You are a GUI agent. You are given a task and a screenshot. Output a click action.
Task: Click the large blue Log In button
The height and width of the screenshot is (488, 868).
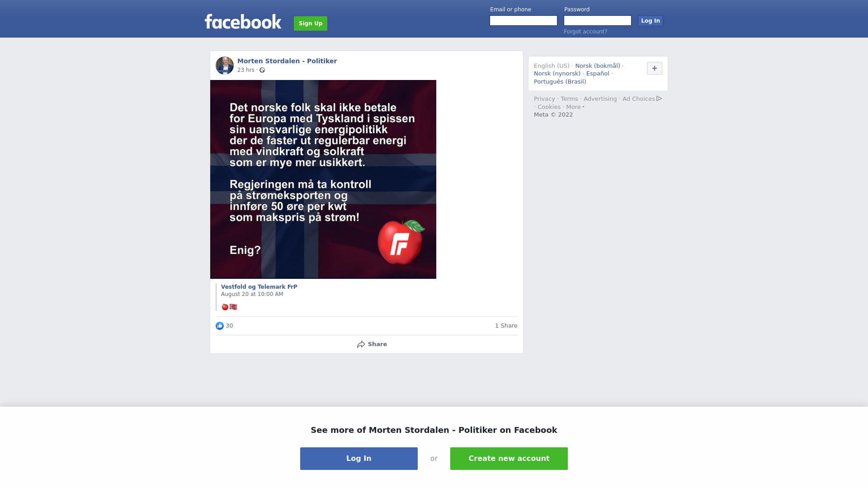359,459
